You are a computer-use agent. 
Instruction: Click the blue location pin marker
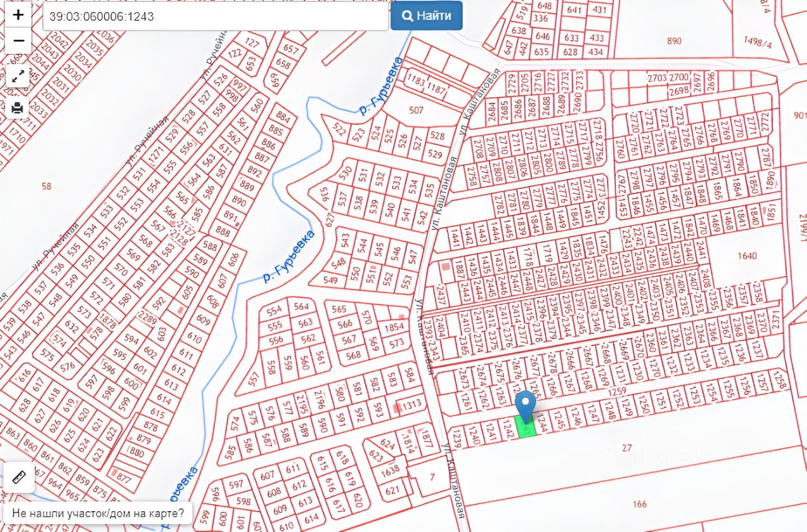pyautogui.click(x=525, y=406)
